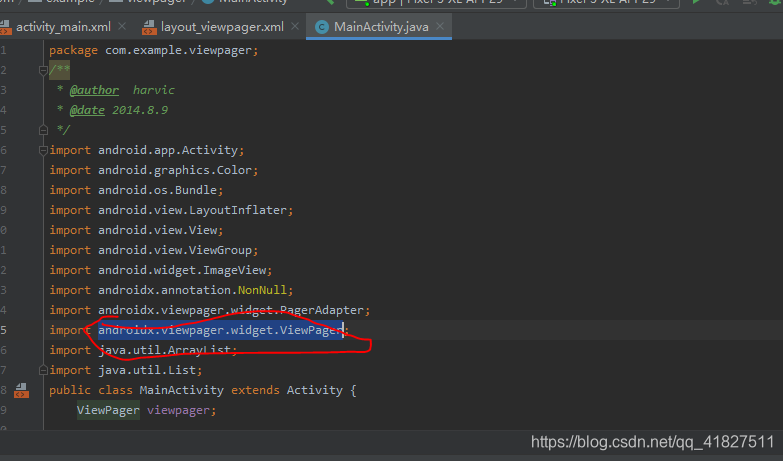Click the date value 2014.8.9
This screenshot has height=461, width=783.
pos(140,110)
